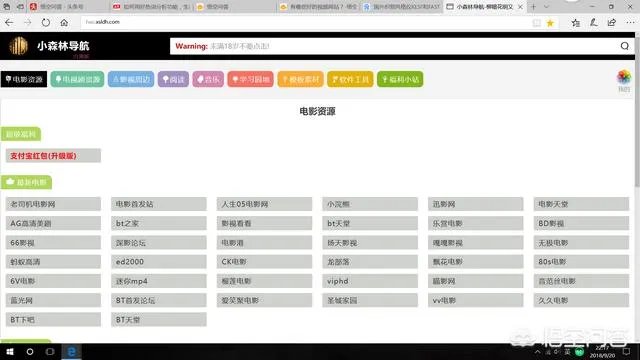Image resolution: width=640 pixels, height=360 pixels.
Task: Click the browser forward arrow
Action: click(x=28, y=23)
